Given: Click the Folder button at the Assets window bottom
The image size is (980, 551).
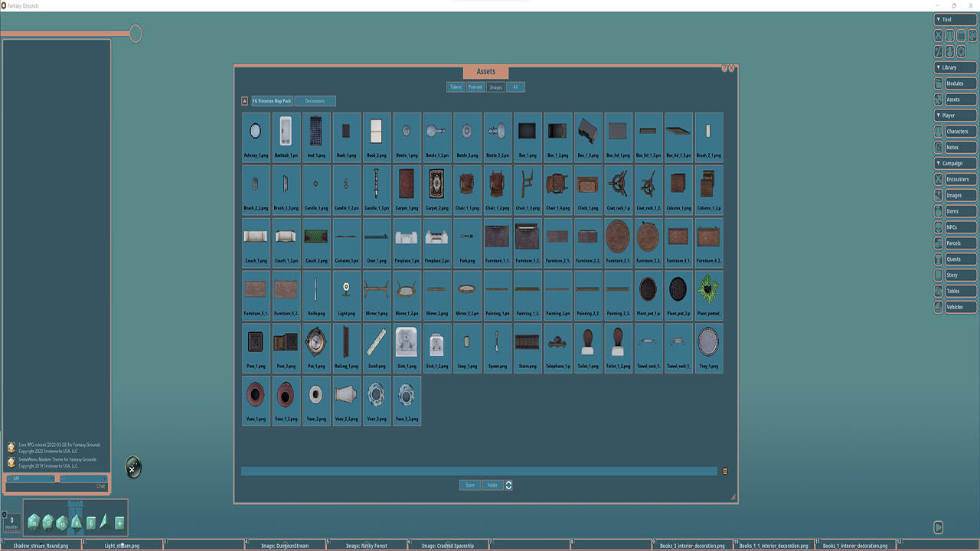Looking at the screenshot, I should tap(492, 484).
